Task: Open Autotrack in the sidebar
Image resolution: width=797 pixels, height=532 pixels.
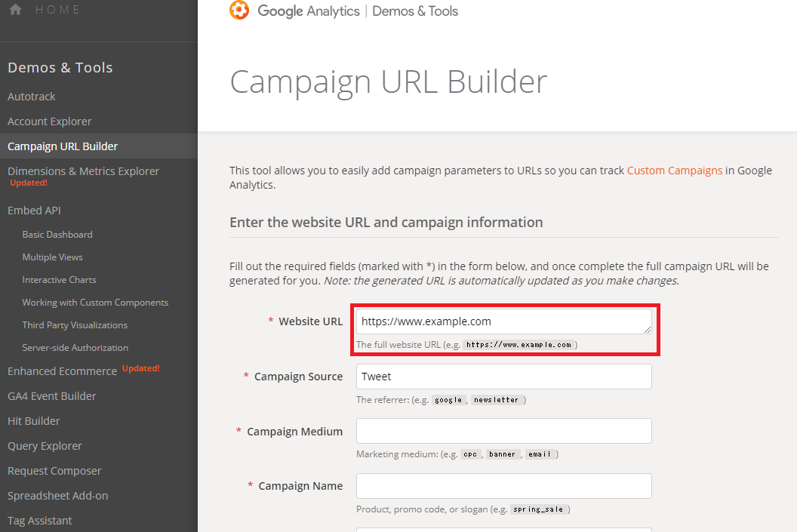Action: tap(32, 97)
